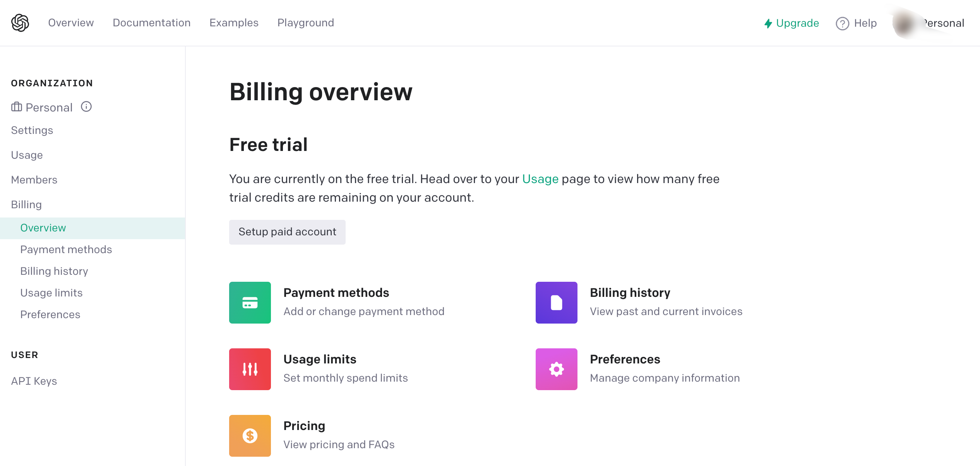Click the Preferences gear icon

pyautogui.click(x=556, y=368)
